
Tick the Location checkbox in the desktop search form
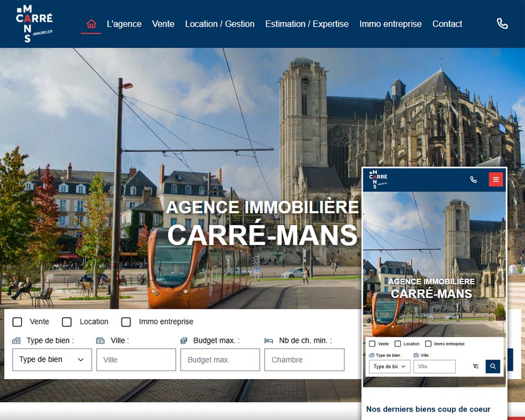click(x=67, y=322)
